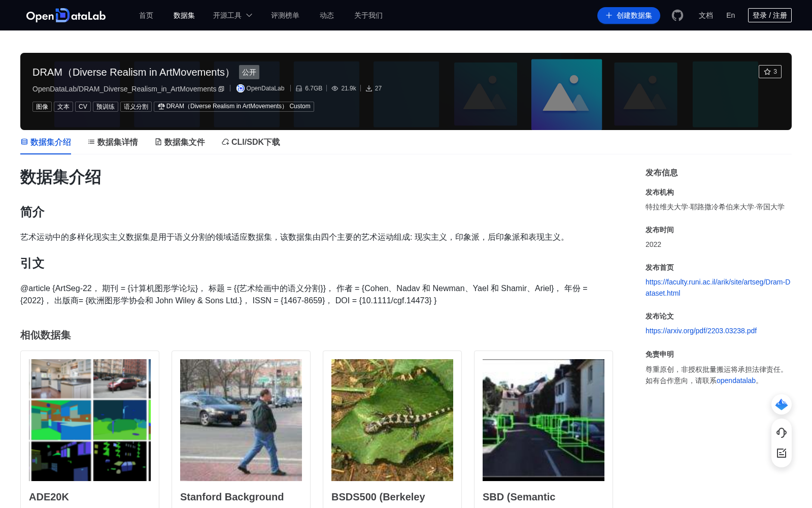Click the plus icon in 创建数据集
This screenshot has width=812, height=508.
point(609,15)
